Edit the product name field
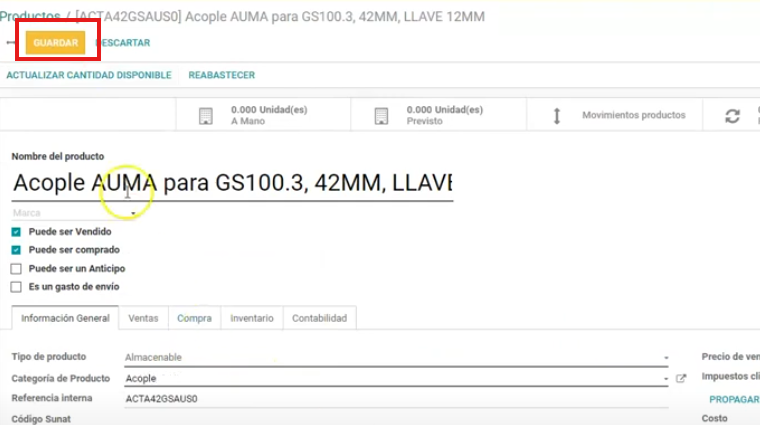The image size is (760, 425). pyautogui.click(x=232, y=183)
